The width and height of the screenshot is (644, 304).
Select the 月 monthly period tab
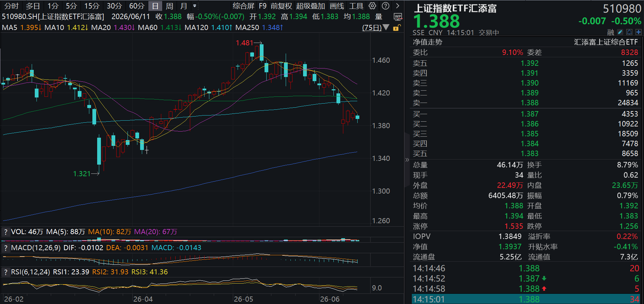(x=184, y=6)
